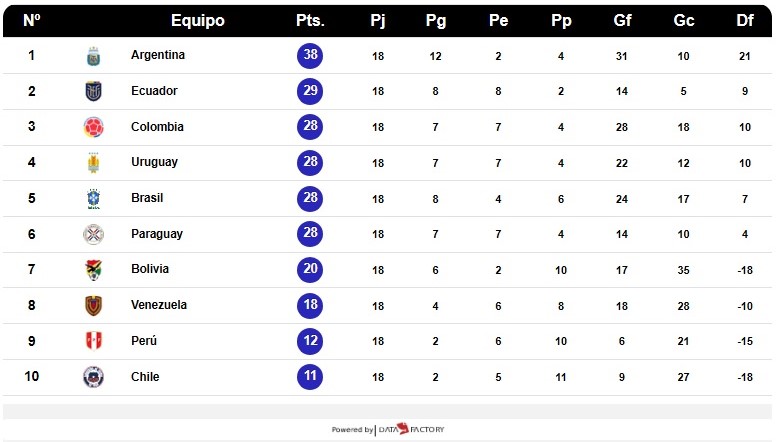Select the Df column header

tap(745, 20)
